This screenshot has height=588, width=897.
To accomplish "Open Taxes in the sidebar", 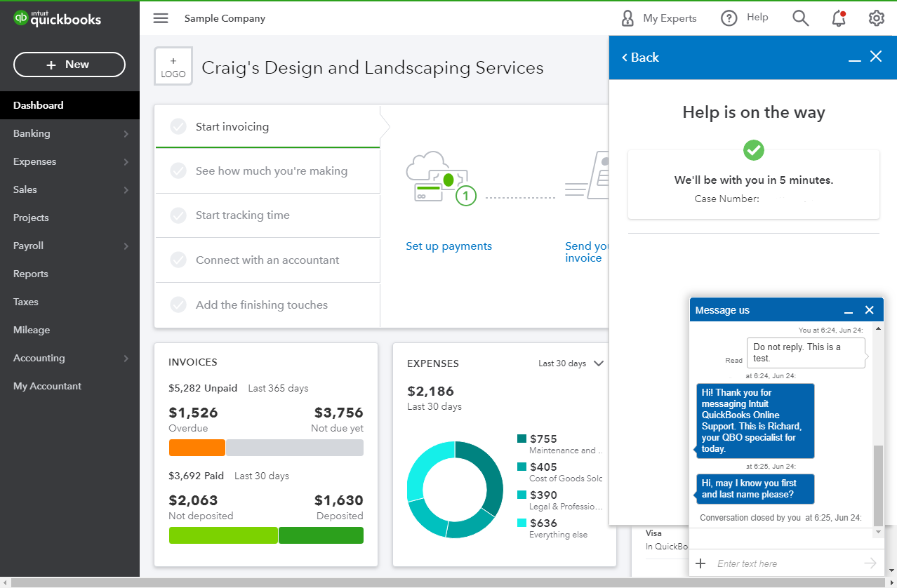I will (70, 302).
